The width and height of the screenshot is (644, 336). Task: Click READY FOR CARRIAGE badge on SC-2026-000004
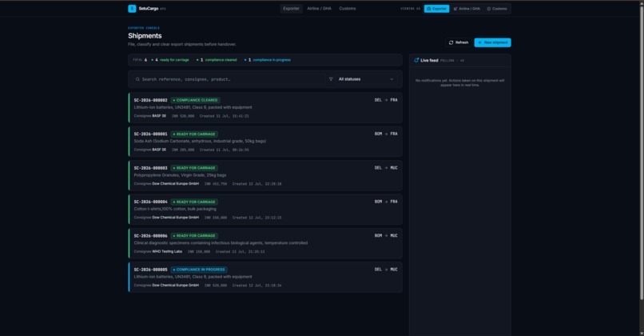click(194, 202)
